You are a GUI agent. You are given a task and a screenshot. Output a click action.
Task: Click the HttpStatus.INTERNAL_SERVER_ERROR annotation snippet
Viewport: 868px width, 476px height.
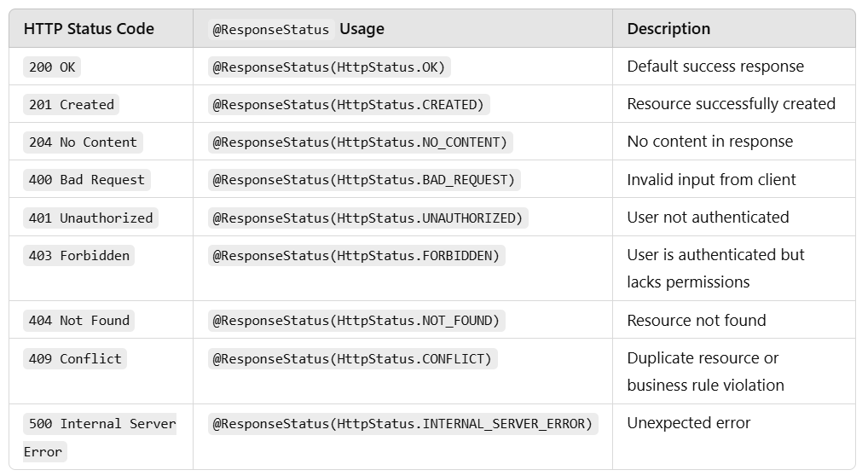pyautogui.click(x=402, y=423)
